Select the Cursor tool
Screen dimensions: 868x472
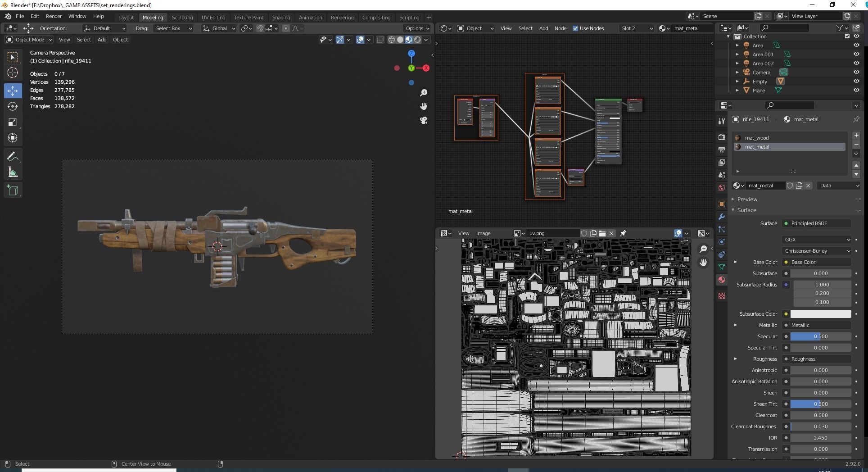click(x=13, y=73)
